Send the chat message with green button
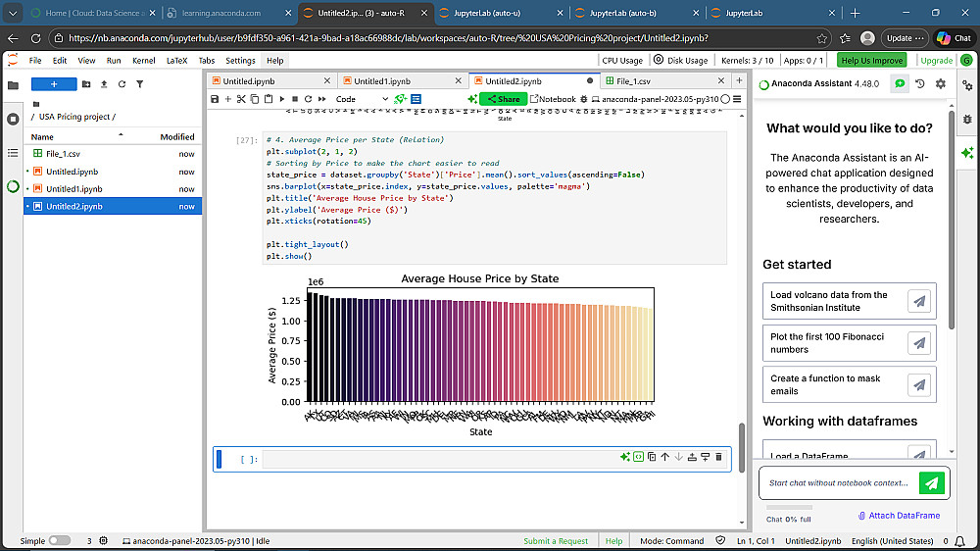Image resolution: width=980 pixels, height=551 pixels. tap(932, 482)
